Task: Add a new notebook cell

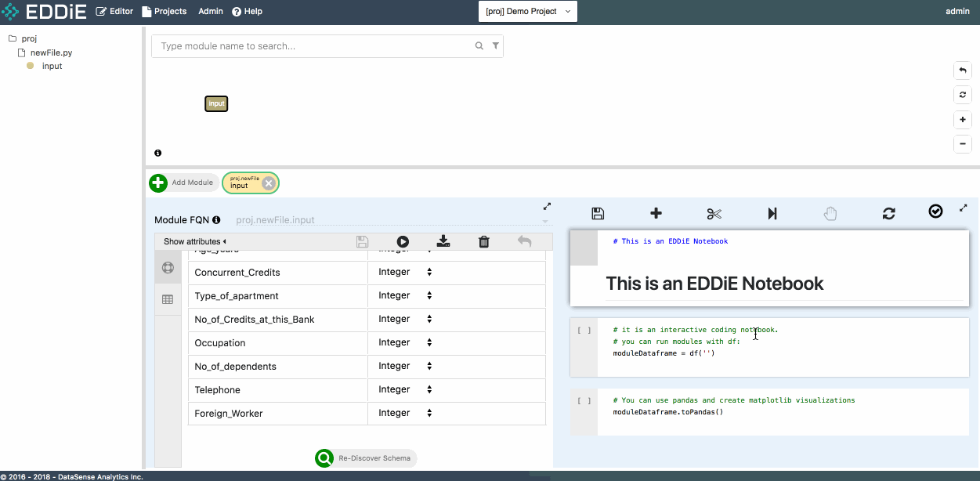Action: [656, 213]
